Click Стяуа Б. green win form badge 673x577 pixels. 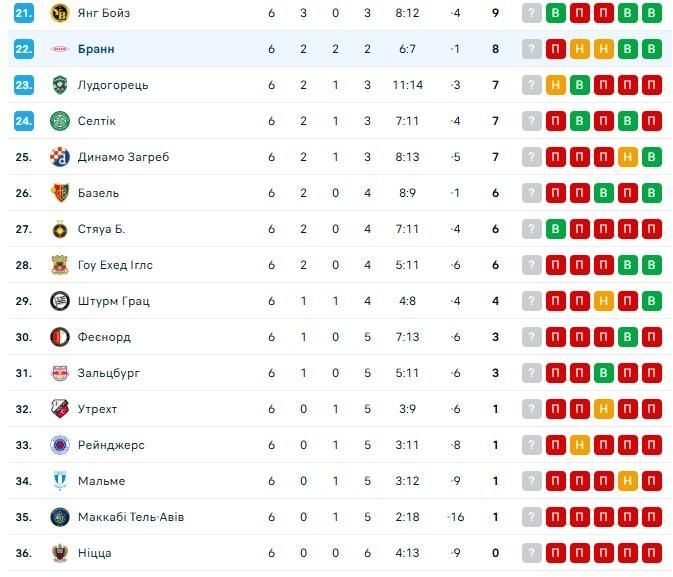point(556,229)
